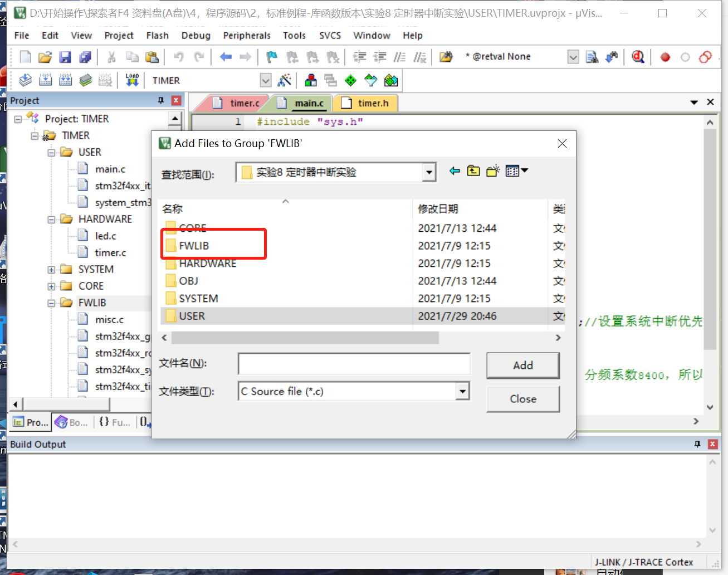Click the Copy toolbar icon
Viewport: 728px width, 575px height.
pos(132,57)
